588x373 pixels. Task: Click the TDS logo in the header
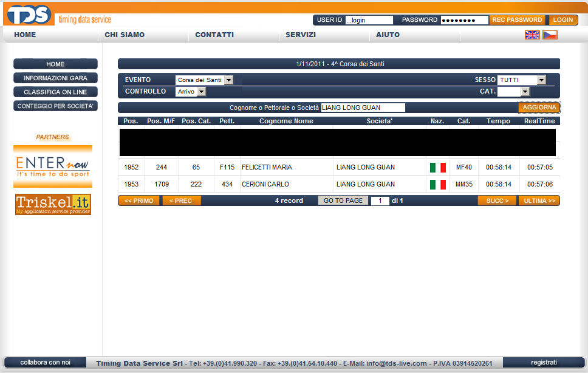pyautogui.click(x=29, y=14)
